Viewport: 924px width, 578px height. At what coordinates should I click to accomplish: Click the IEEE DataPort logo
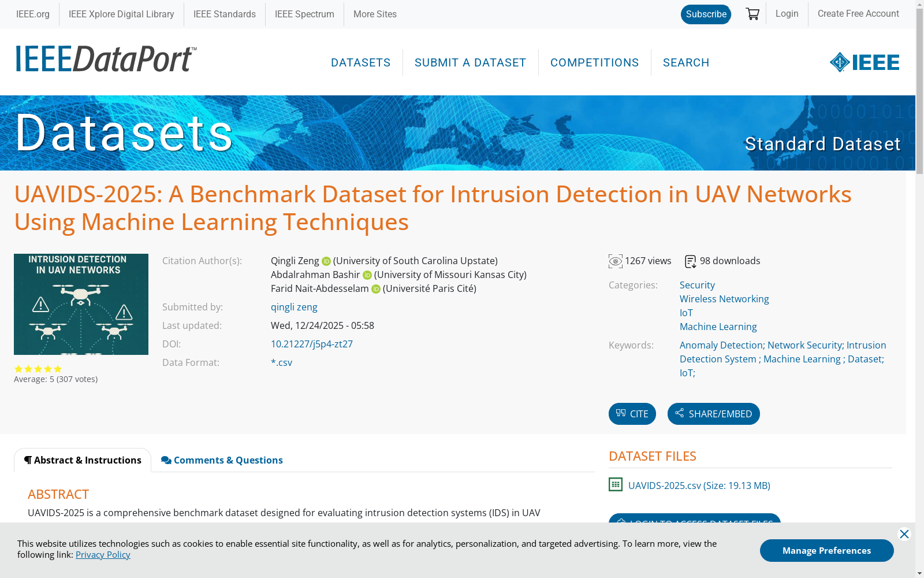(x=106, y=59)
